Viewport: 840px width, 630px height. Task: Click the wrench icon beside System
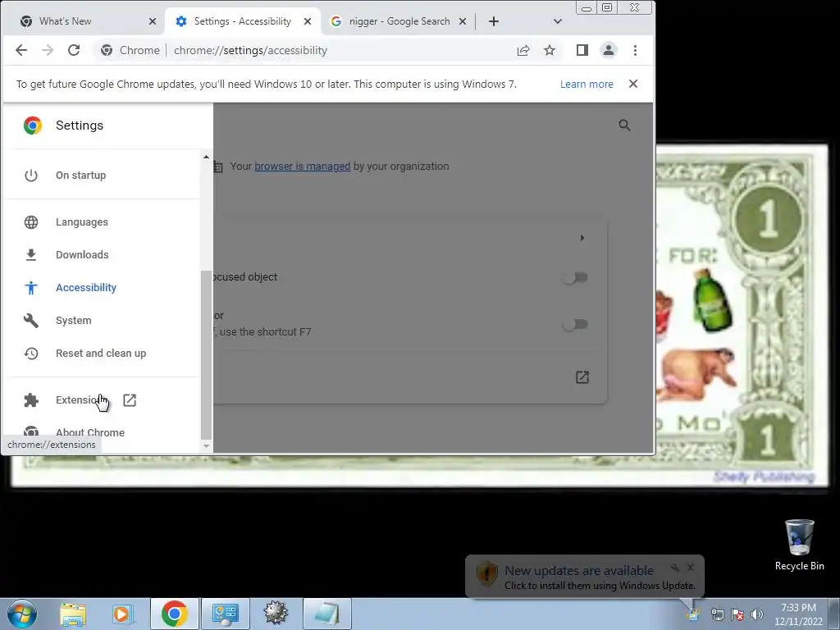(x=31, y=321)
